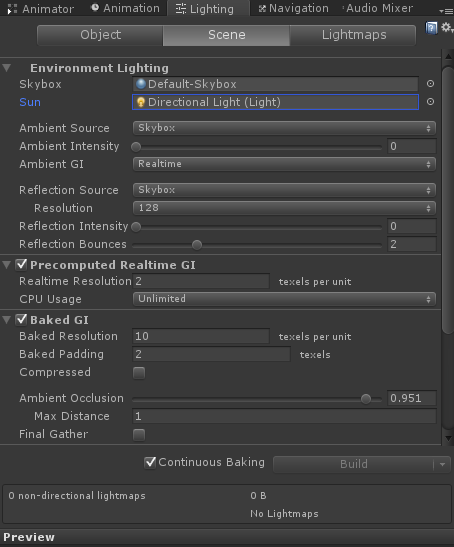Pick a Sun light via object selector

coord(430,102)
